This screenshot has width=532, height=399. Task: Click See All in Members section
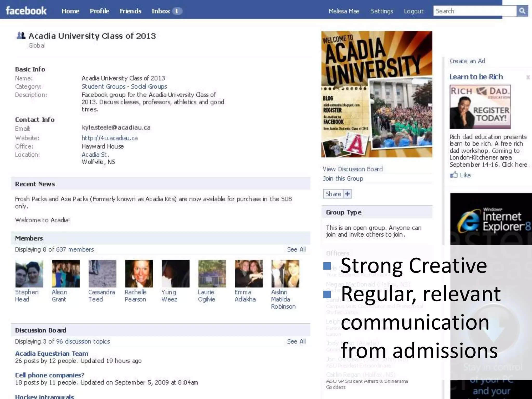coord(296,249)
